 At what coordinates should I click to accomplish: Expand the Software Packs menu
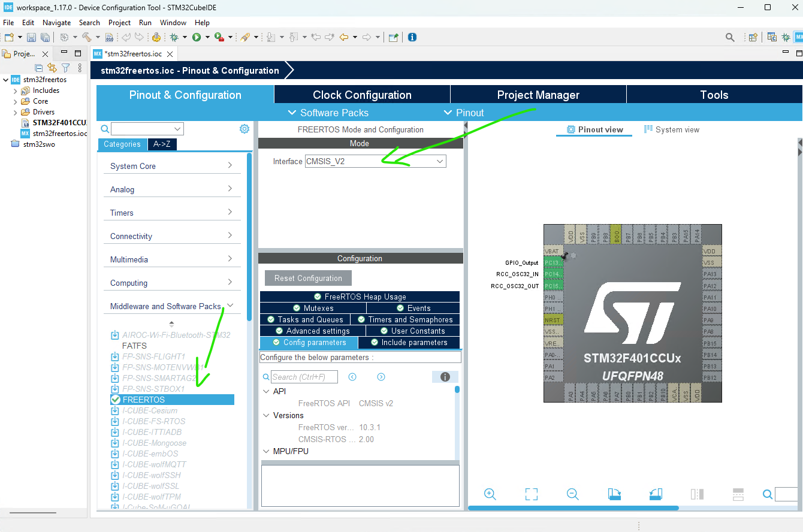[328, 113]
